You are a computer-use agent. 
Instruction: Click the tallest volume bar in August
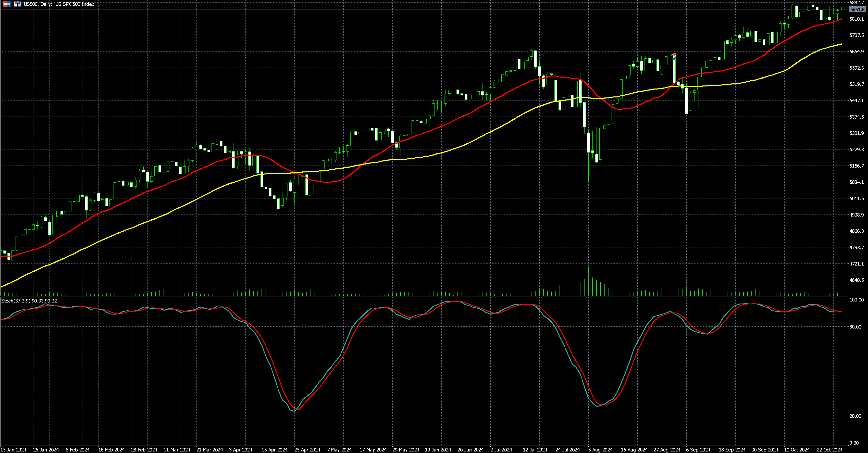pos(588,281)
